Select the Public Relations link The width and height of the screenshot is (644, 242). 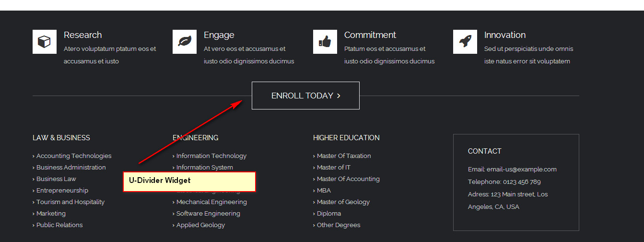[x=59, y=225]
